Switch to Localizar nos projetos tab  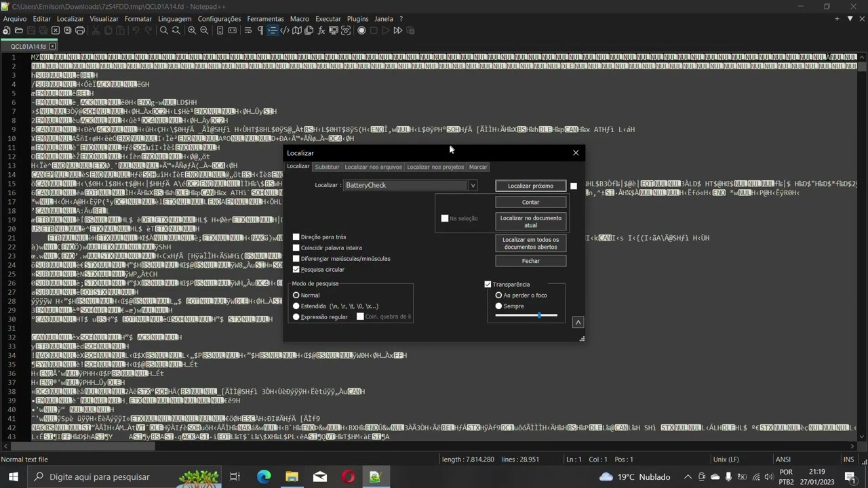tap(435, 167)
